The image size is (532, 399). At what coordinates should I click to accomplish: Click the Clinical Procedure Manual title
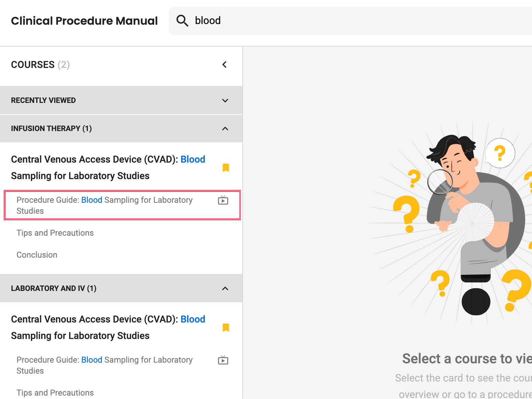coord(84,21)
